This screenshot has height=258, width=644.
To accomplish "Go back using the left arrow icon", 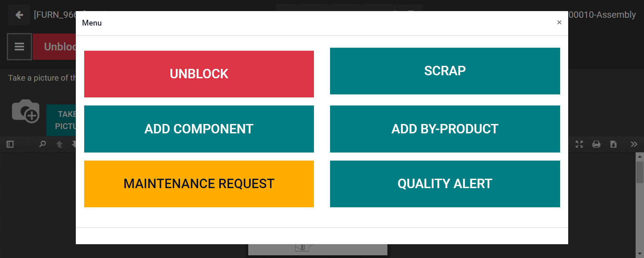I will click(19, 15).
